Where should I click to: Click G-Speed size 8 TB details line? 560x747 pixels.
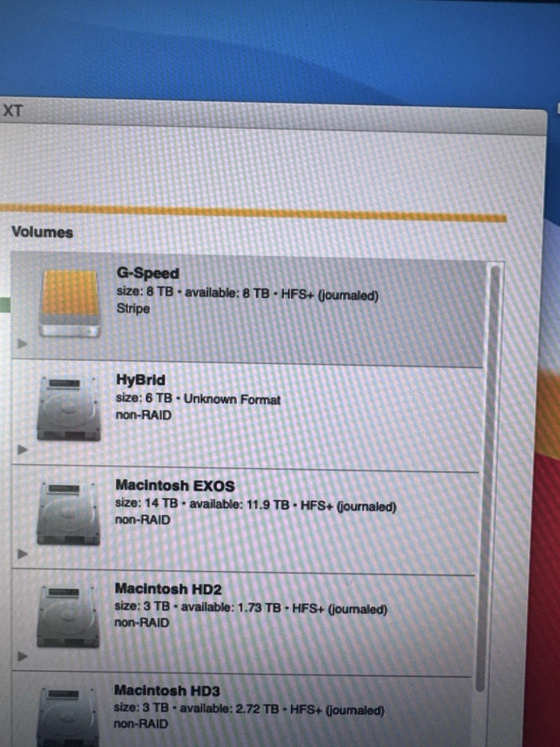[247, 293]
